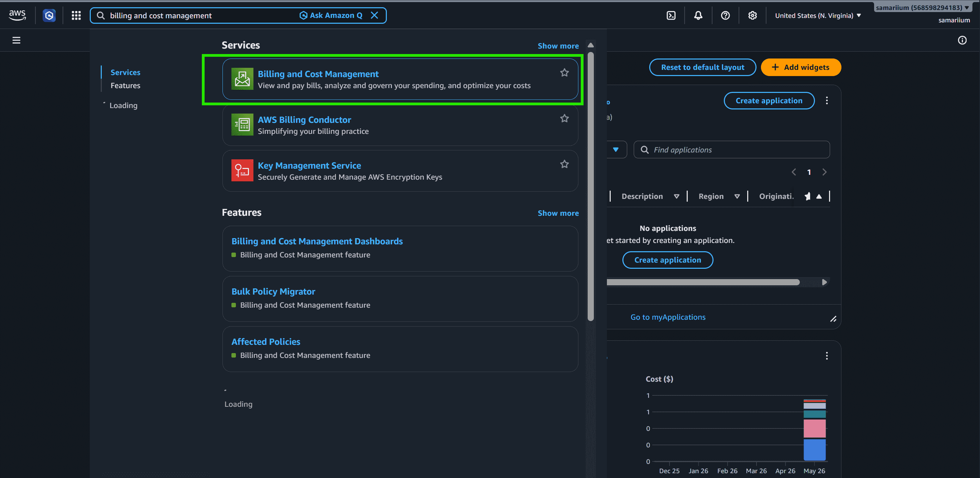Click the teal segment of the May 26 cost bar

pos(815,414)
